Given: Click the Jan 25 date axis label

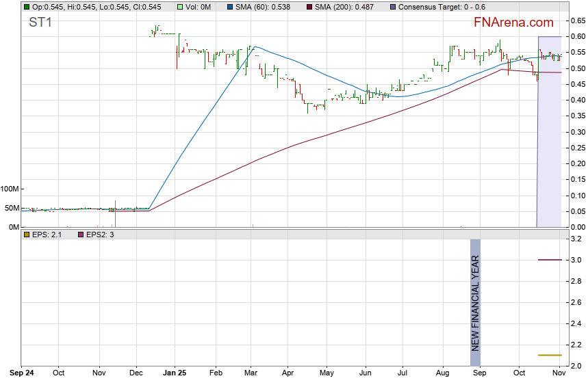Looking at the screenshot, I should (x=176, y=373).
